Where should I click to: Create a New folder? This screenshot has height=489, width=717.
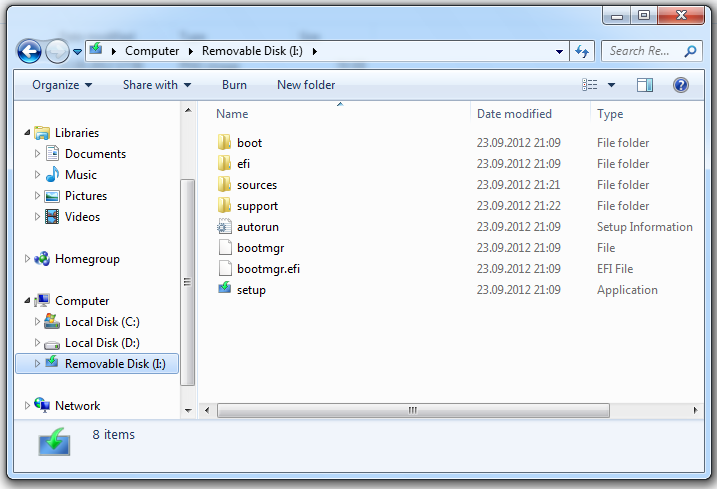click(306, 85)
